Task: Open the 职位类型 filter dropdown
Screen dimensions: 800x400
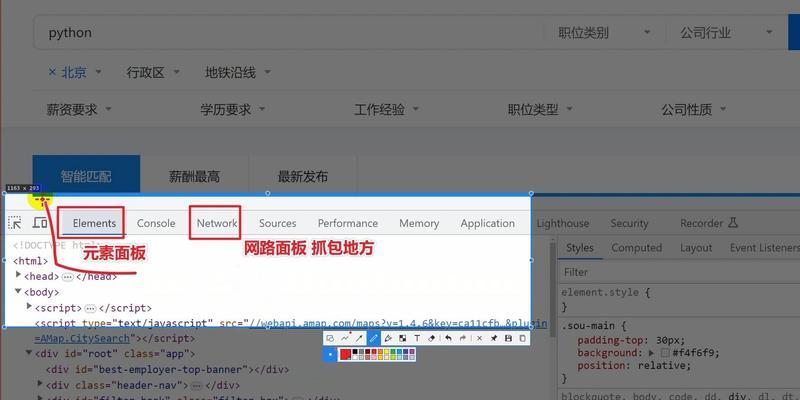Action: click(x=540, y=109)
